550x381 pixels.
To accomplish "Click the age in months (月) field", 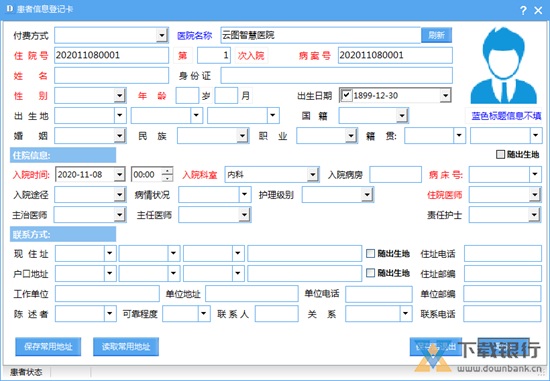I will (226, 95).
